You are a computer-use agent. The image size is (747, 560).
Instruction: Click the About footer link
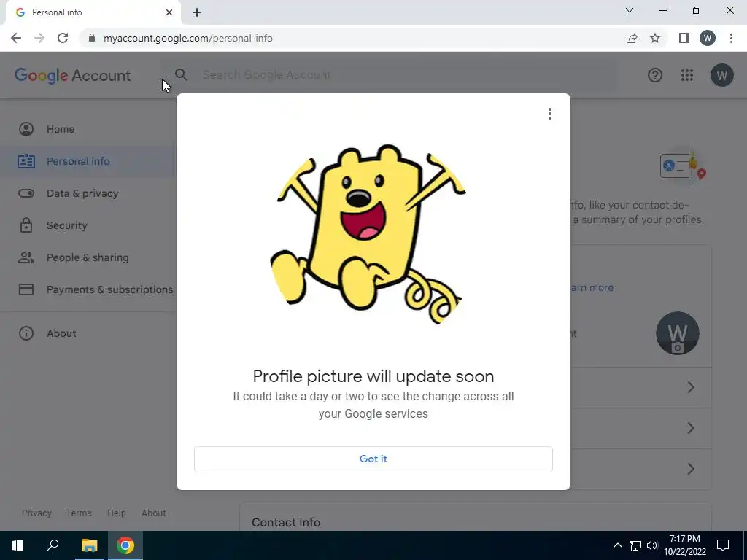coord(153,513)
